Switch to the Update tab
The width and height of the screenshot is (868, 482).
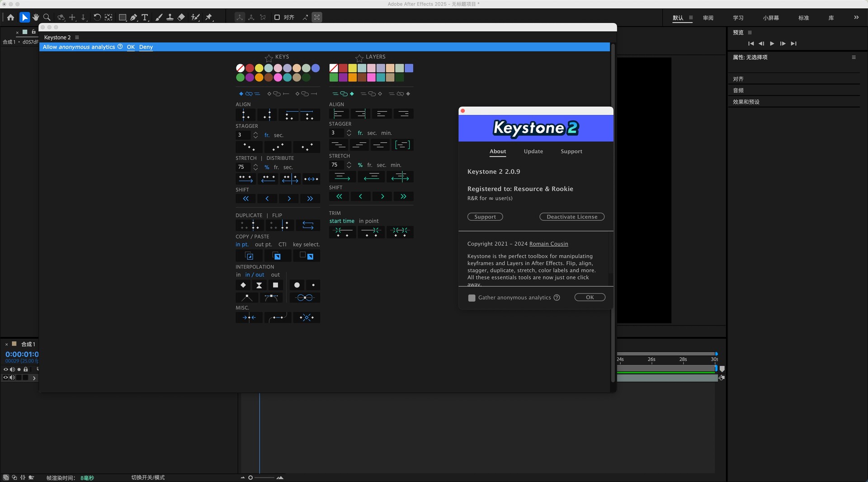pyautogui.click(x=533, y=151)
